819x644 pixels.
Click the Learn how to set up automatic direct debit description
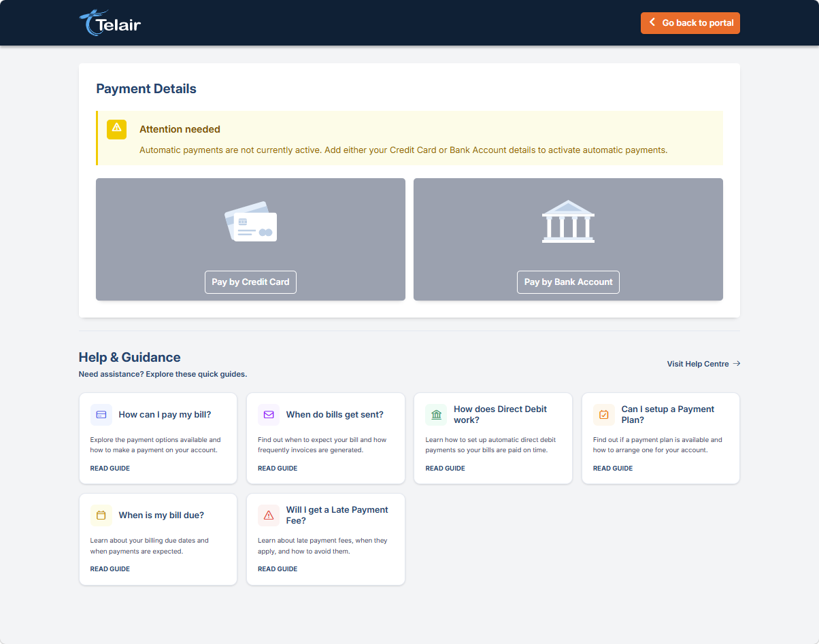coord(491,445)
